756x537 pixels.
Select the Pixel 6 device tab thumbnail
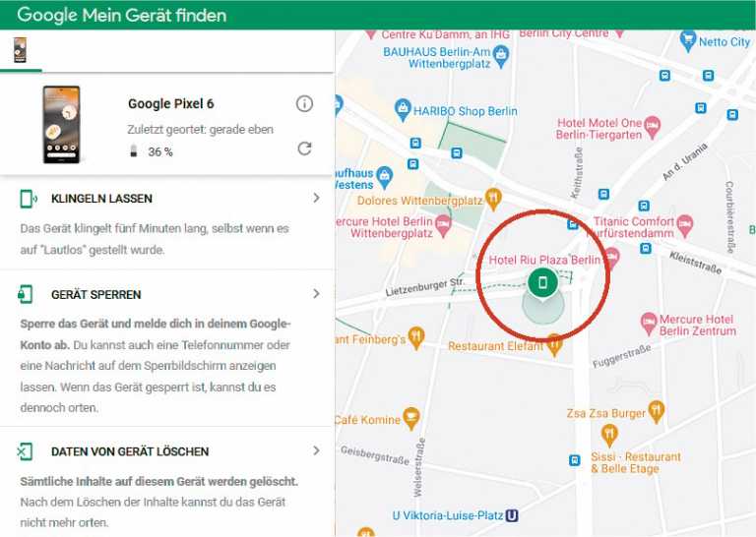[20, 49]
